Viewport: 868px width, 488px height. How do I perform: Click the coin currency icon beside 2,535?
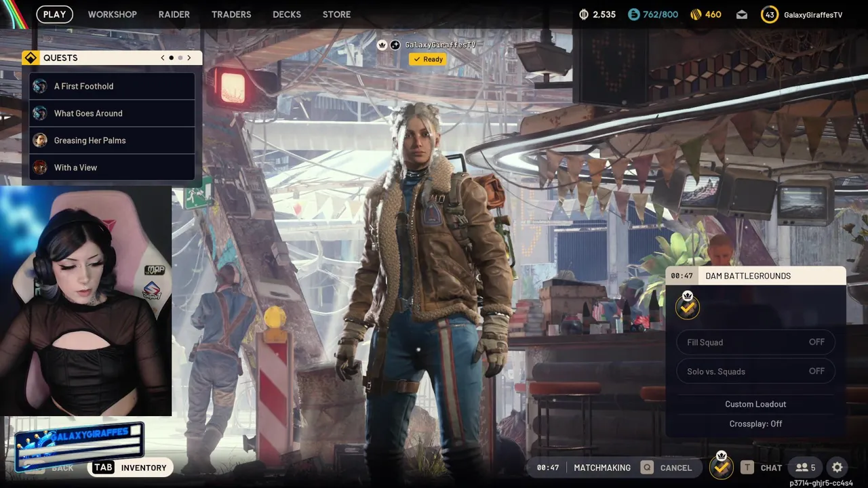click(x=585, y=14)
